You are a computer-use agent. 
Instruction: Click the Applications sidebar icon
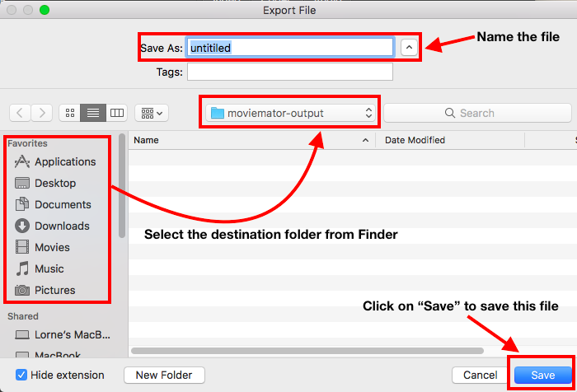tap(22, 161)
